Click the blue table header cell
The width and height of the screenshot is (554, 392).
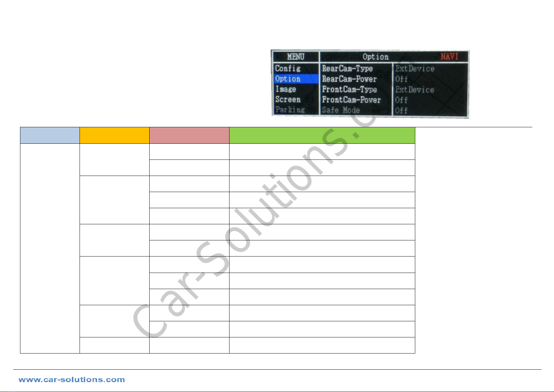[x=50, y=135]
